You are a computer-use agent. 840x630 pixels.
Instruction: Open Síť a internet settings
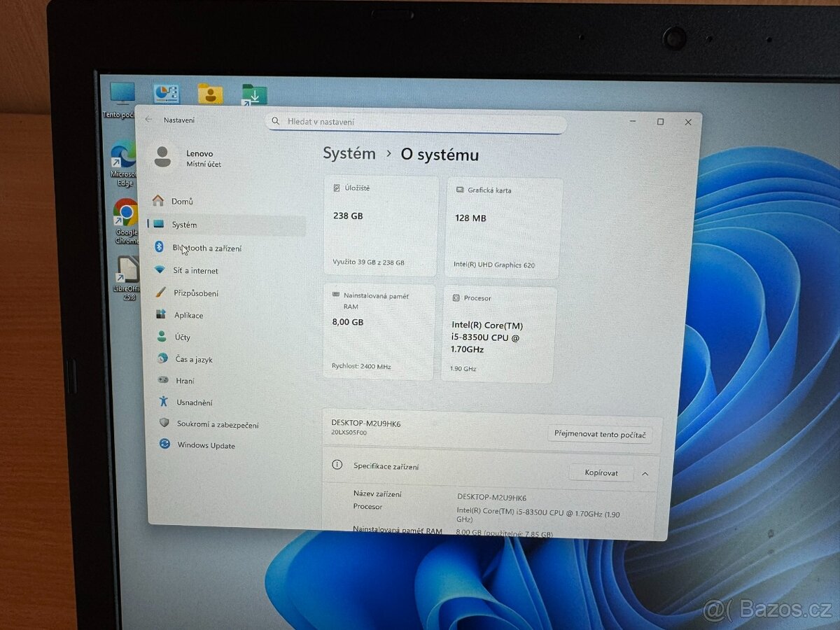196,271
